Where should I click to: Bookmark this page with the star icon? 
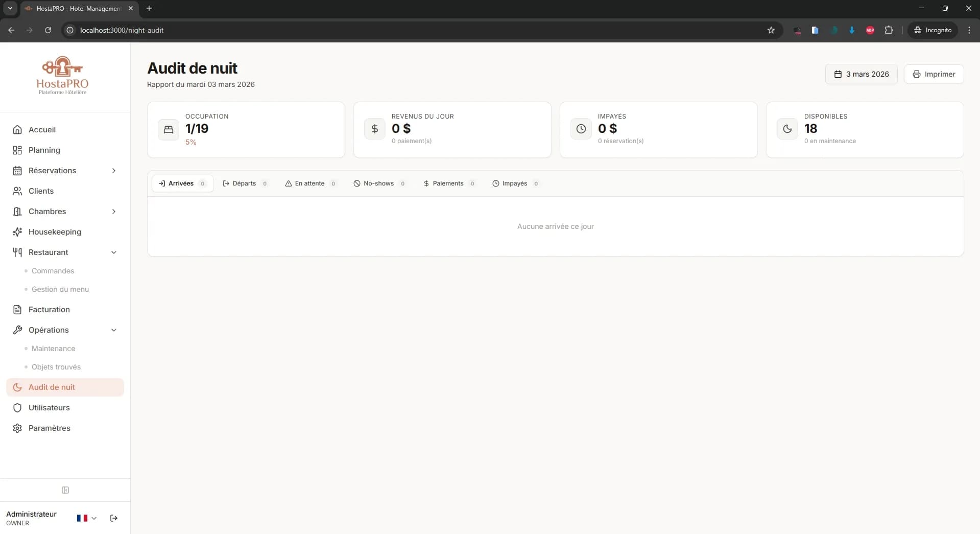point(771,30)
